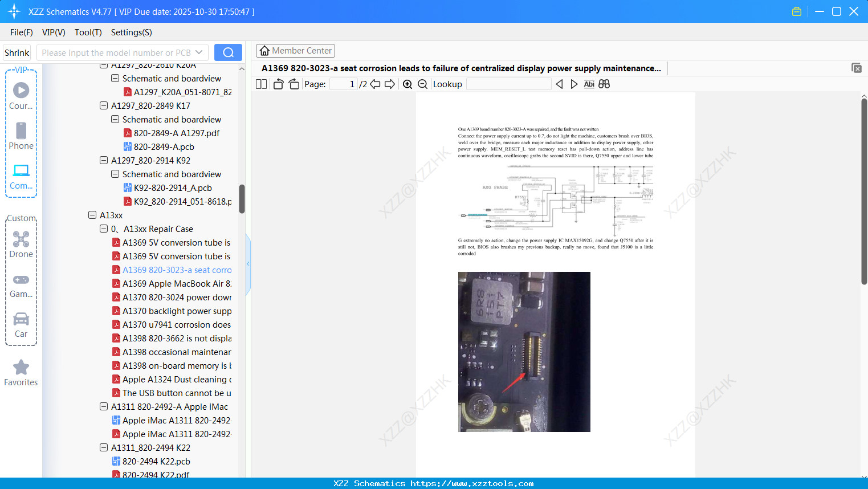Viewport: 868px width, 489px height.
Task: Open the model number dropdown arrow
Action: (x=199, y=52)
